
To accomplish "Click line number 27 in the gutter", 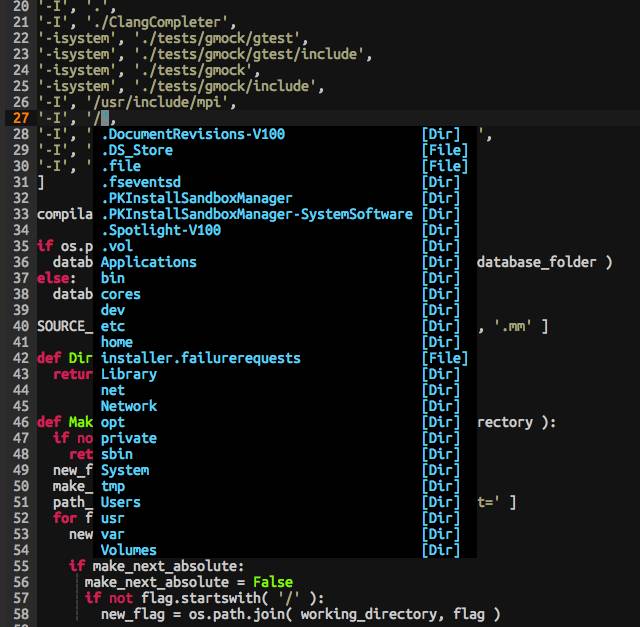I will (21, 118).
